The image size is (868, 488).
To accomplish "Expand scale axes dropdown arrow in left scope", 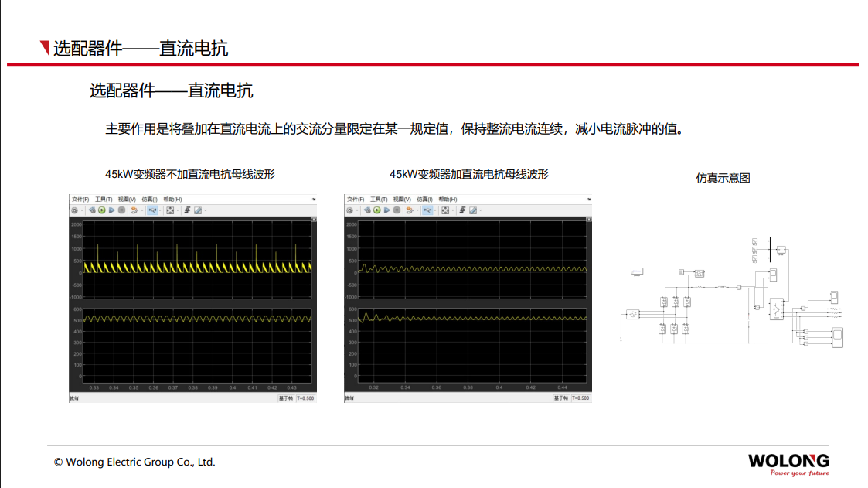I will tap(178, 210).
